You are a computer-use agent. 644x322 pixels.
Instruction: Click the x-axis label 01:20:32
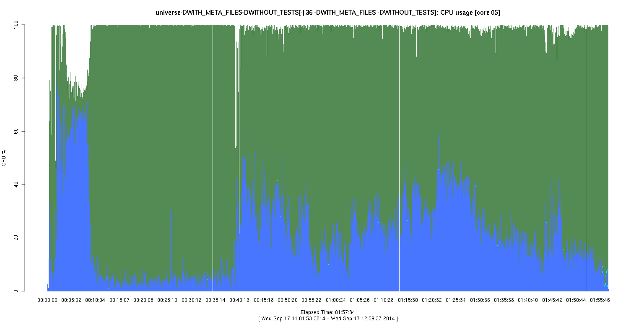[x=432, y=300]
